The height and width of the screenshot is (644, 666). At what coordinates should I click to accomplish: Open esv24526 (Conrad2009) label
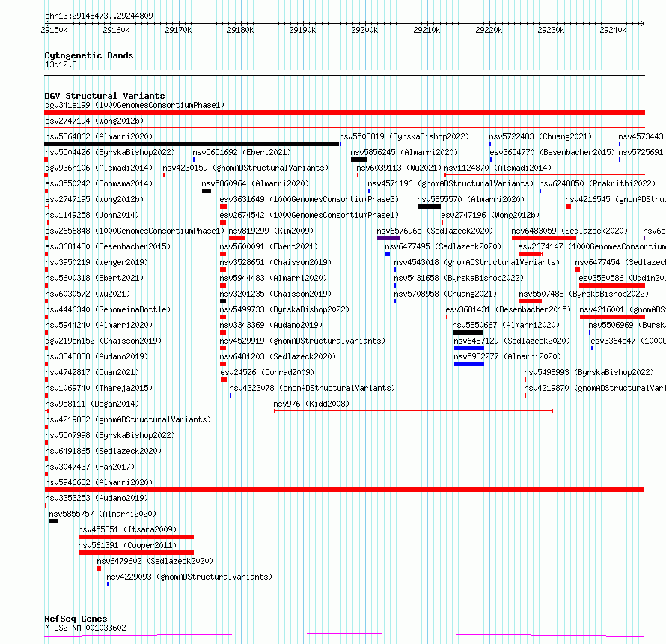tap(268, 372)
